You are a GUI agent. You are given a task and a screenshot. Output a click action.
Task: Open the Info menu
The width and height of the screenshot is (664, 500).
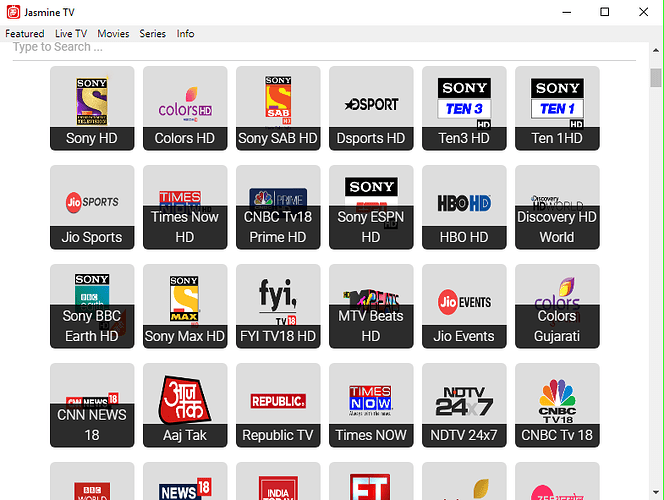click(186, 33)
